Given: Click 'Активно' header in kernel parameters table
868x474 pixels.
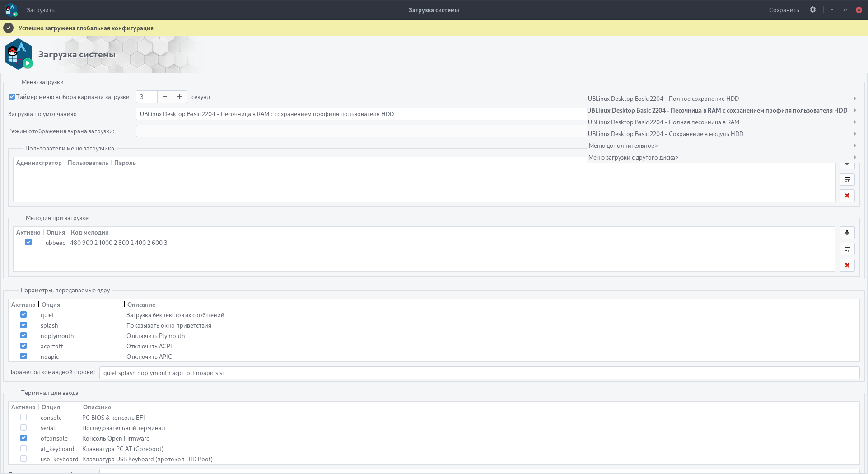Looking at the screenshot, I should pyautogui.click(x=23, y=305).
